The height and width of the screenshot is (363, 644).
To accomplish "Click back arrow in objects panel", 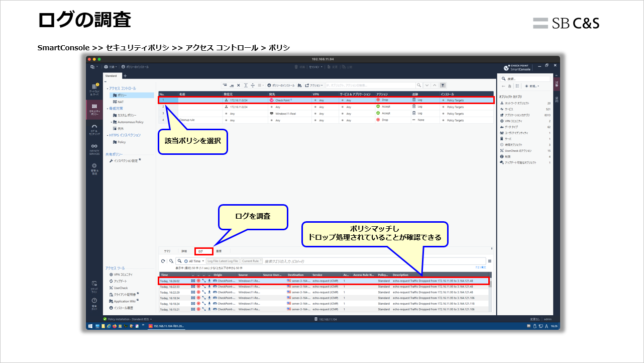I will (504, 86).
